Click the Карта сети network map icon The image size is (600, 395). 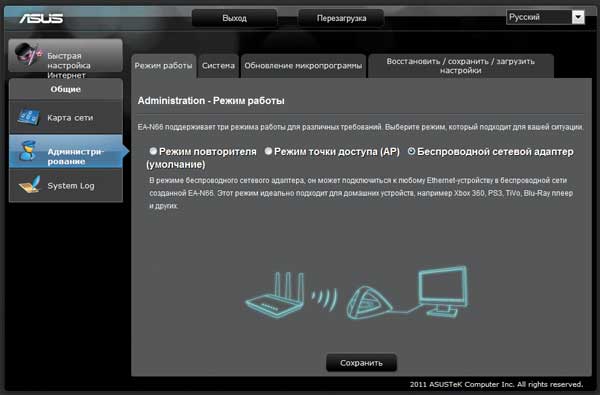[x=28, y=117]
